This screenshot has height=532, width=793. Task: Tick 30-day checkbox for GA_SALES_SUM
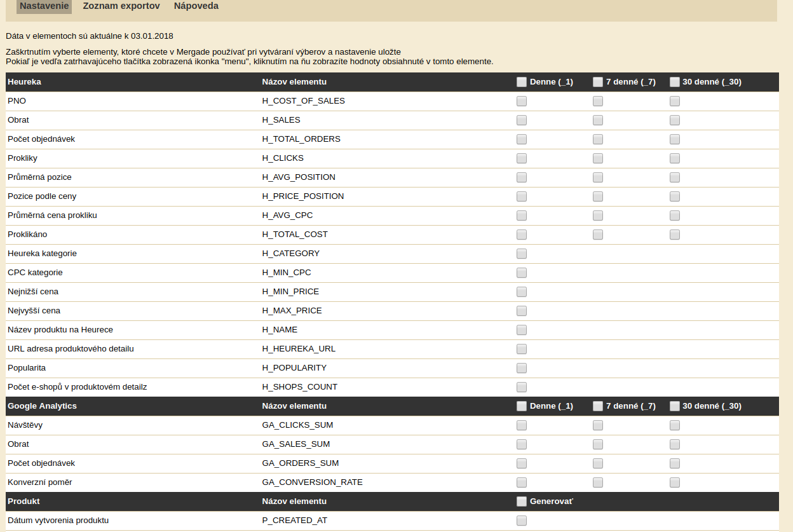(x=675, y=444)
